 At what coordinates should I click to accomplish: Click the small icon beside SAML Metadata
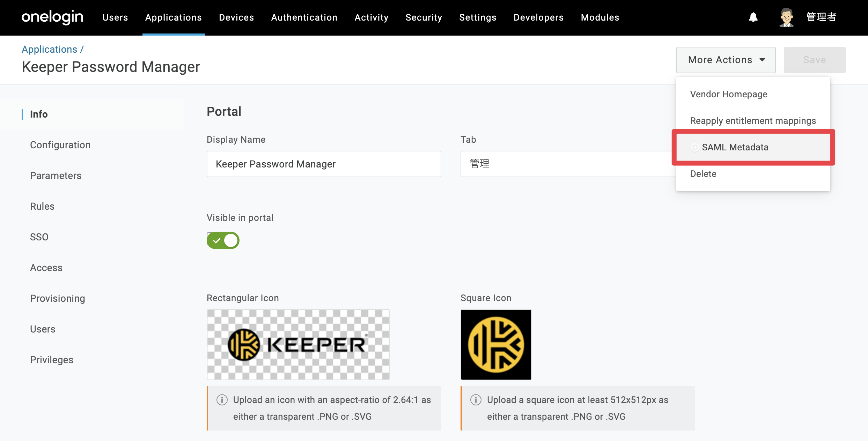[x=695, y=148]
